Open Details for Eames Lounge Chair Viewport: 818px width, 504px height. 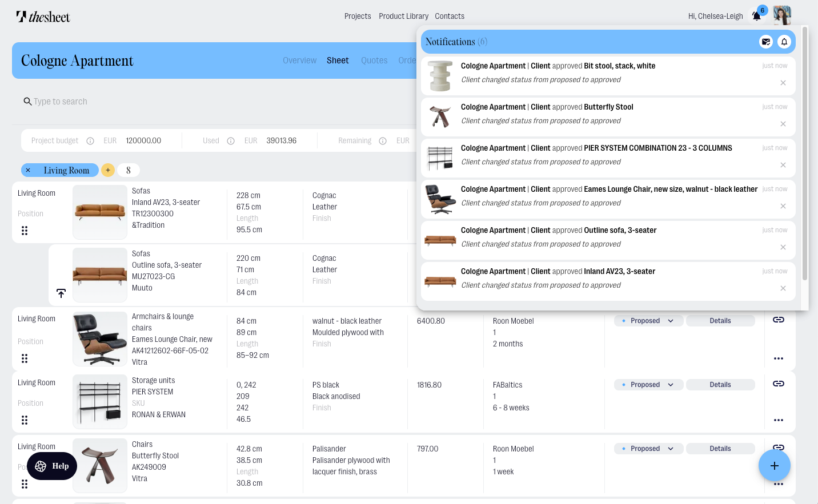click(x=720, y=321)
